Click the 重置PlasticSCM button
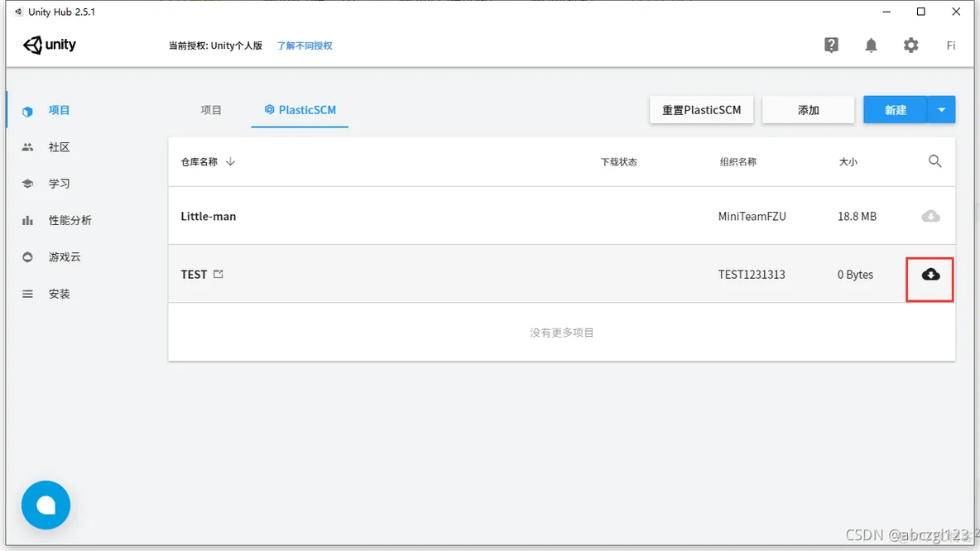 tap(701, 110)
